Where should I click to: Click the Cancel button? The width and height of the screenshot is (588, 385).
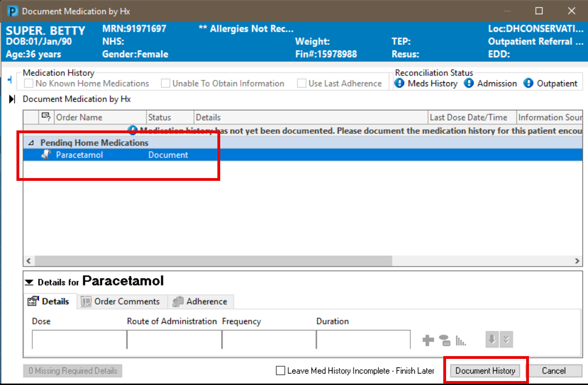(553, 371)
